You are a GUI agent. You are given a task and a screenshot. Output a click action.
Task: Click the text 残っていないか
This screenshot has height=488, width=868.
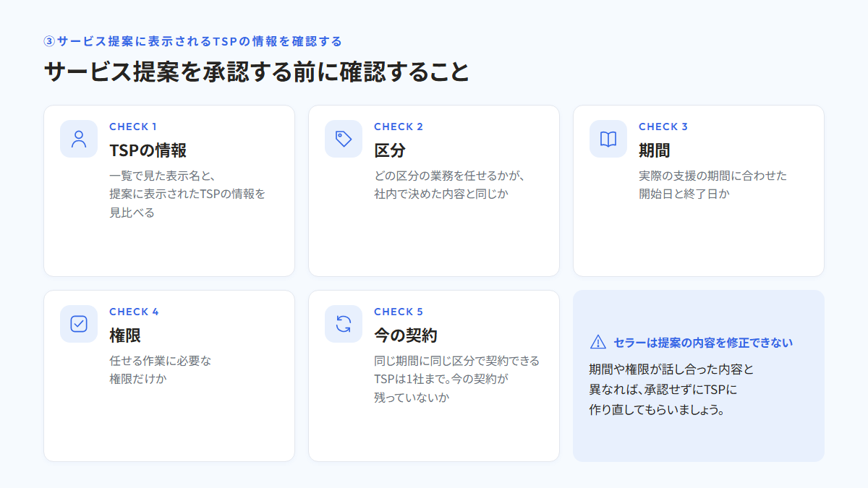tap(412, 398)
